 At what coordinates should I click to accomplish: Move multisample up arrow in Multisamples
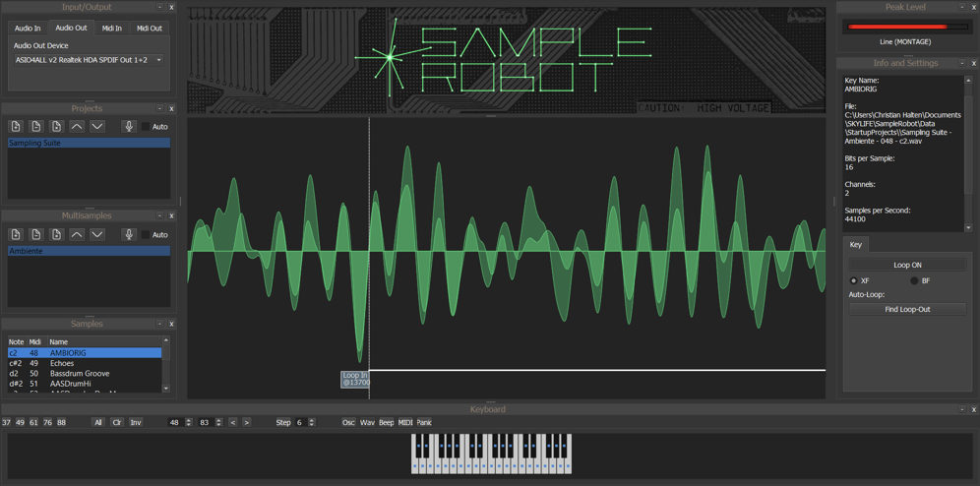coord(77,234)
